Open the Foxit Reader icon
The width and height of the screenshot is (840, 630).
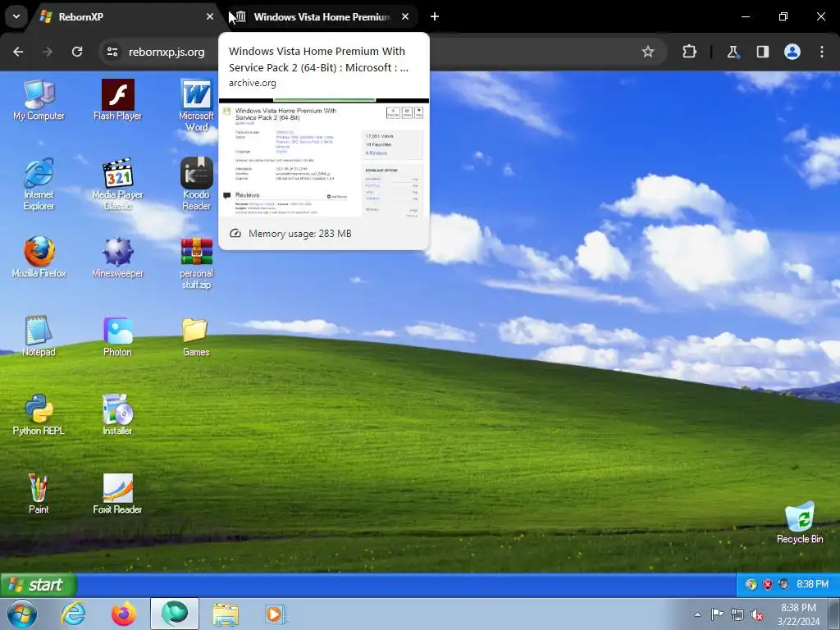click(117, 493)
